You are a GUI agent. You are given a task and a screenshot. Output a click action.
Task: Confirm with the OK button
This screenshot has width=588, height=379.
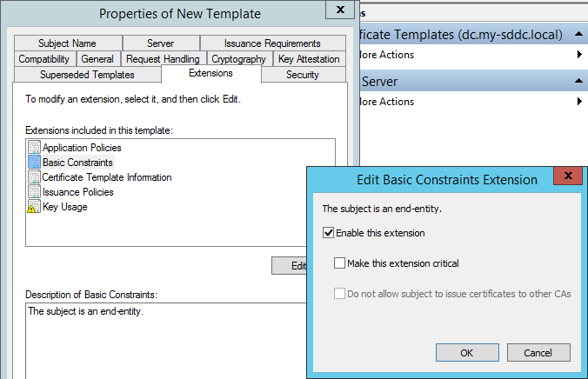[x=467, y=353]
